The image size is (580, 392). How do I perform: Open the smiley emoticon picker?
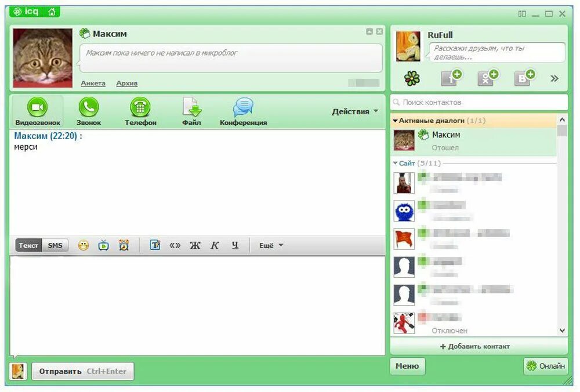tap(84, 245)
